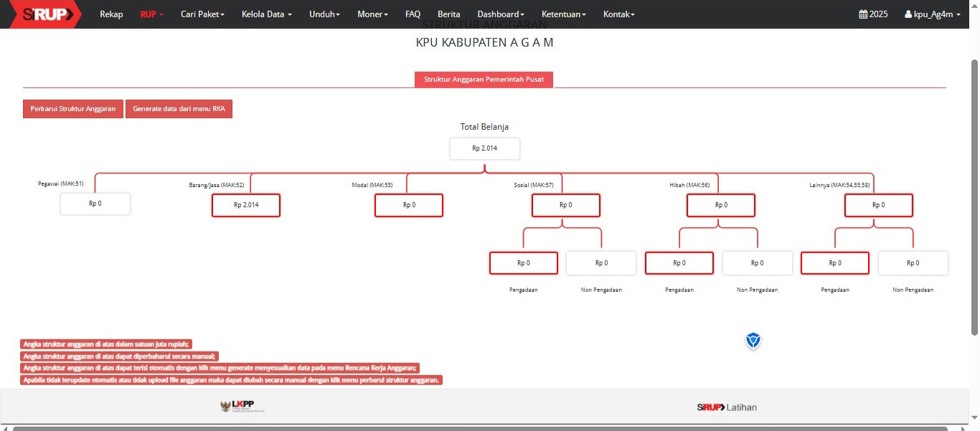Select the Barang/Jasa (MAK:52) amount box
Image resolution: width=980 pixels, height=431 pixels.
pyautogui.click(x=245, y=205)
